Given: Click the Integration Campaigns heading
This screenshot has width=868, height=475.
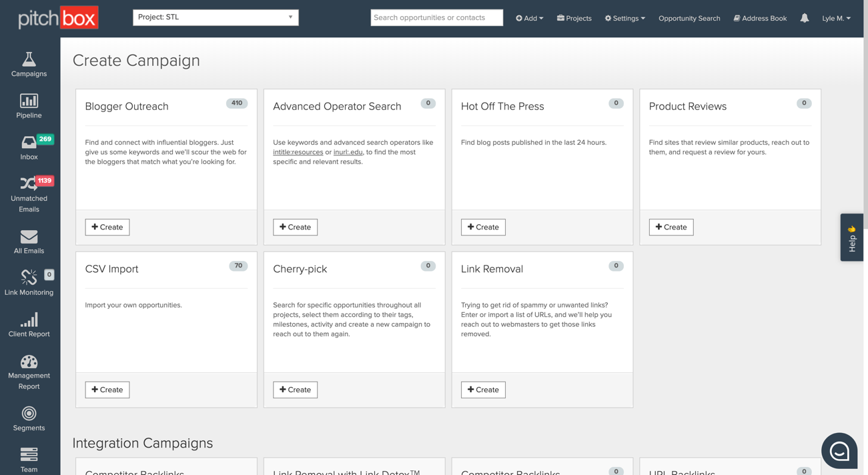Looking at the screenshot, I should (x=143, y=443).
